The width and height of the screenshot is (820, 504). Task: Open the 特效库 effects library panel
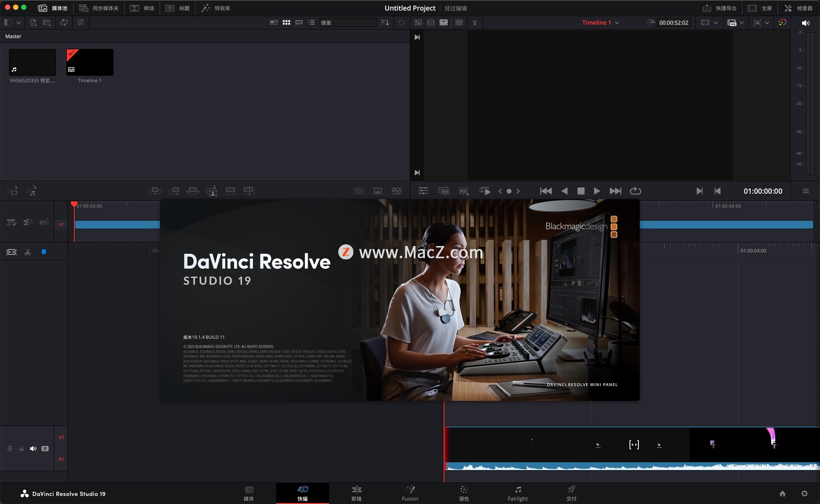point(216,8)
